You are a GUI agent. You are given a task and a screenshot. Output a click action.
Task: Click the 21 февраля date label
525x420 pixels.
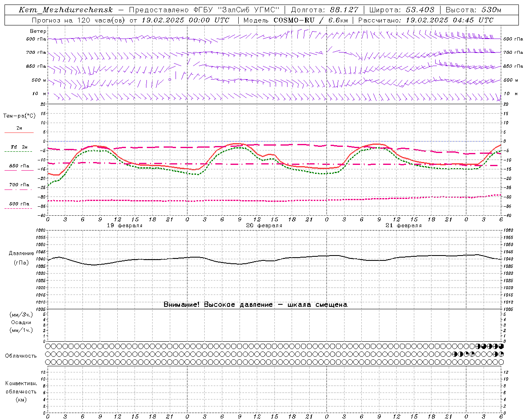tap(404, 226)
